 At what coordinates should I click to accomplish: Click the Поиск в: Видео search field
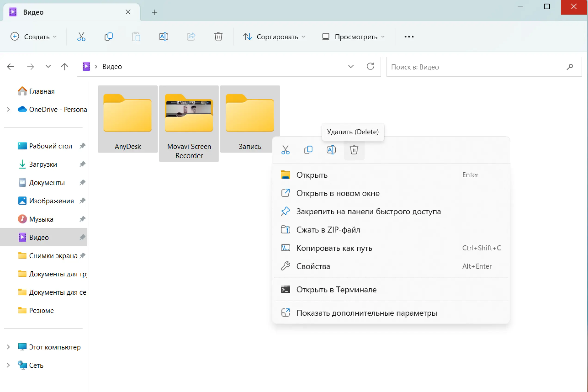[475, 67]
